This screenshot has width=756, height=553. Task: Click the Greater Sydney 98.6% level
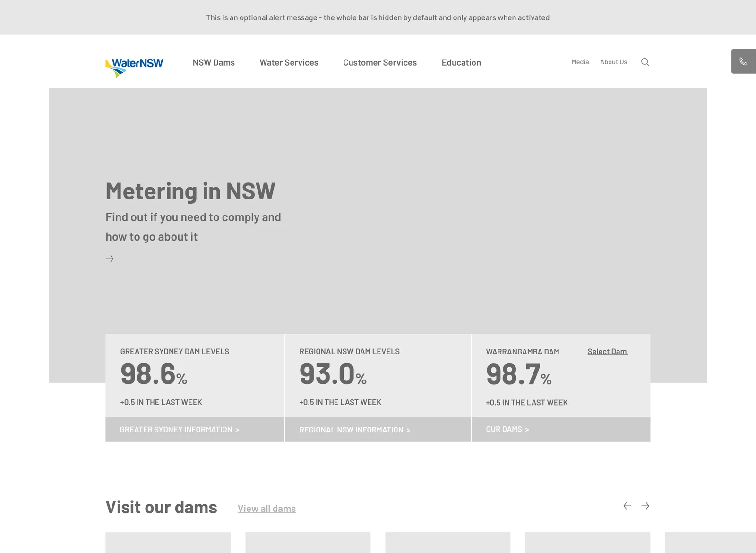click(154, 374)
